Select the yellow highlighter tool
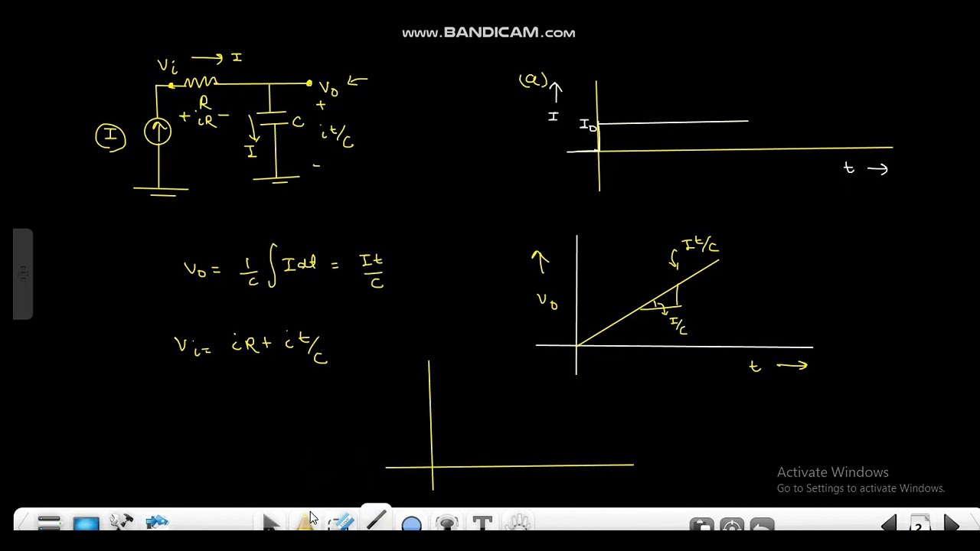The width and height of the screenshot is (980, 551). [306, 523]
